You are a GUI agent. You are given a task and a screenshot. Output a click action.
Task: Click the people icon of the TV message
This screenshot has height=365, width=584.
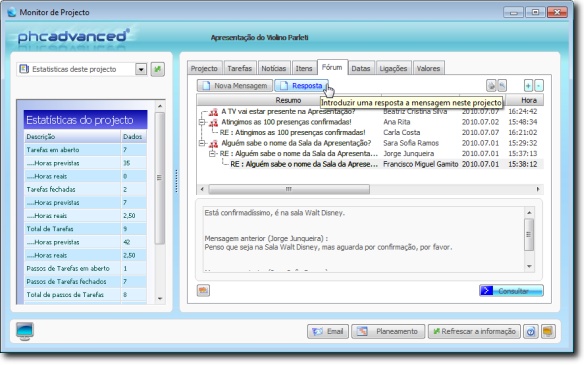[x=213, y=111]
